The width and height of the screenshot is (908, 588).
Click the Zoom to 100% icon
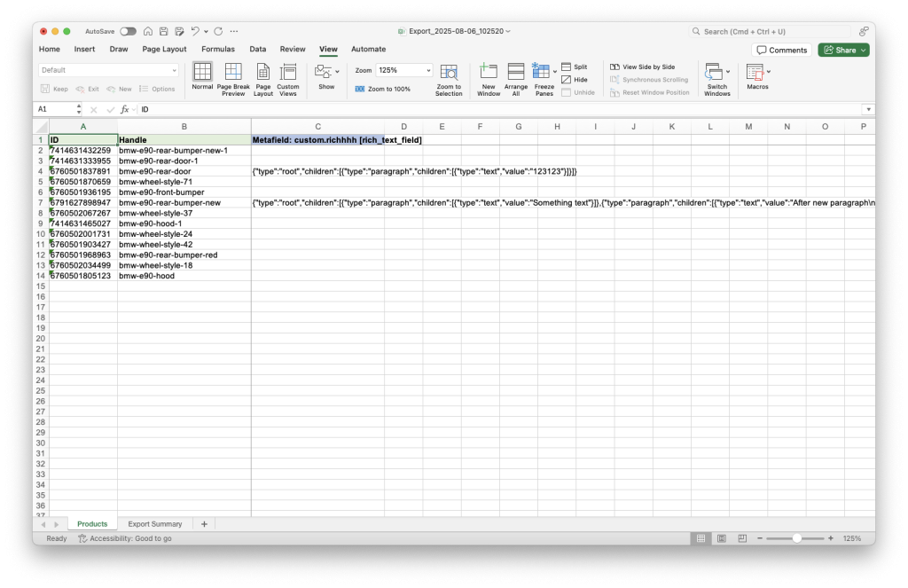point(383,89)
